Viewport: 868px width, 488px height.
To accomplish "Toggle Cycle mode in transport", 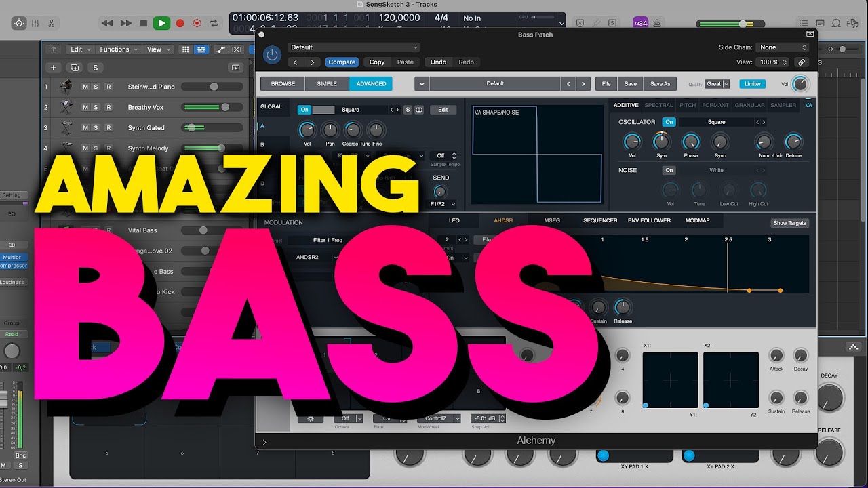I will [214, 23].
